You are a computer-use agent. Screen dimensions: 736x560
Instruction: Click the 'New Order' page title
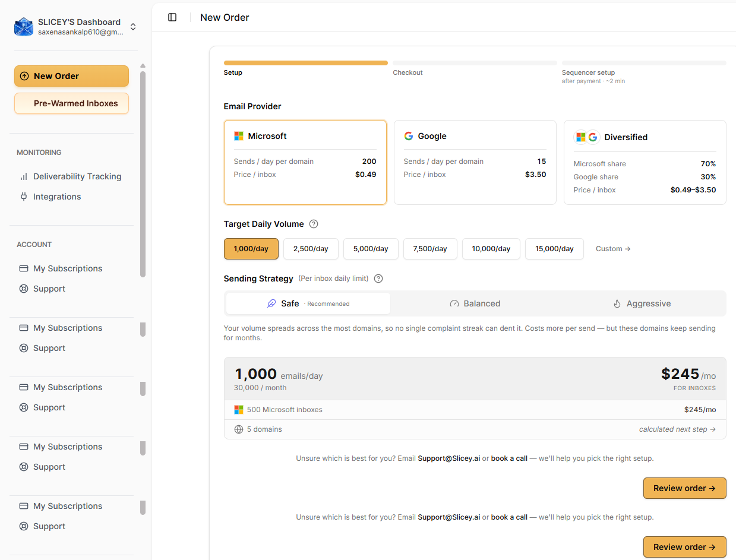click(225, 17)
